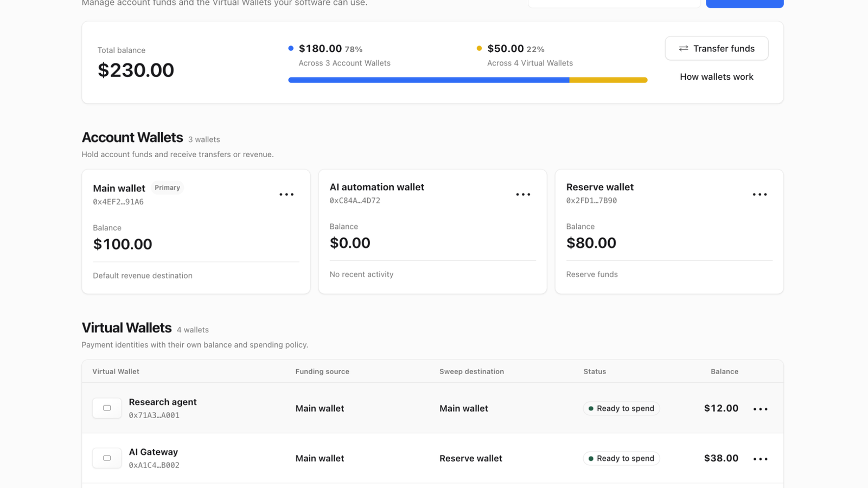Click the $12.00 Research agent balance

pos(721,408)
